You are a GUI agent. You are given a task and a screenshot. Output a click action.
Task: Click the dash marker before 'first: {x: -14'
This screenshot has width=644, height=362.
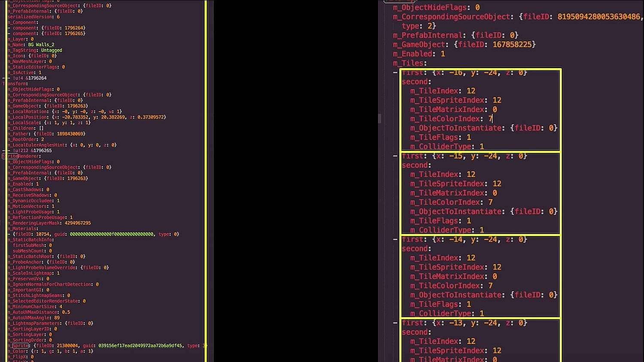pyautogui.click(x=395, y=239)
